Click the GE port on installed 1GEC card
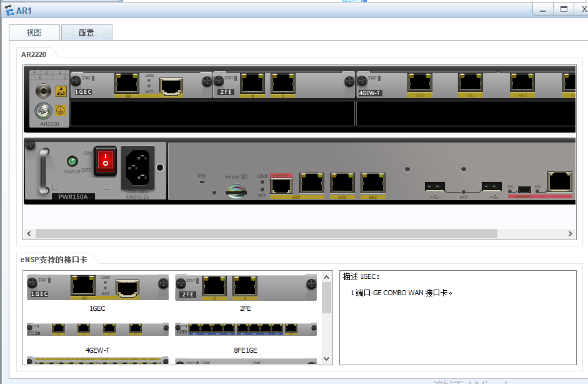 (127, 83)
